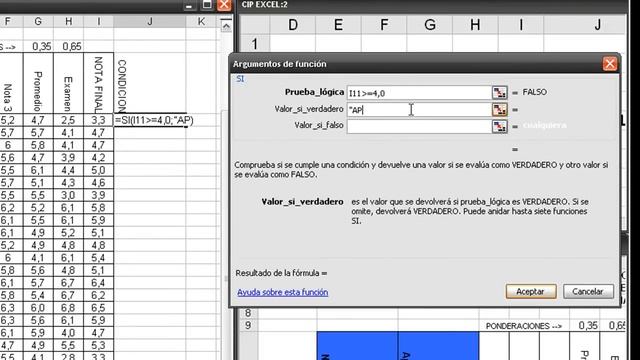Click the Examen column heading cell
The image size is (640, 360).
click(69, 83)
